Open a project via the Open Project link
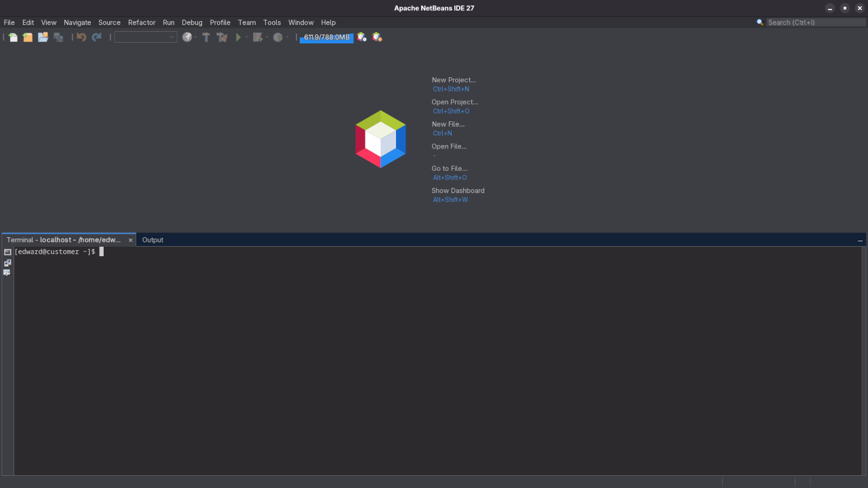Viewport: 868px width, 488px height. point(454,102)
